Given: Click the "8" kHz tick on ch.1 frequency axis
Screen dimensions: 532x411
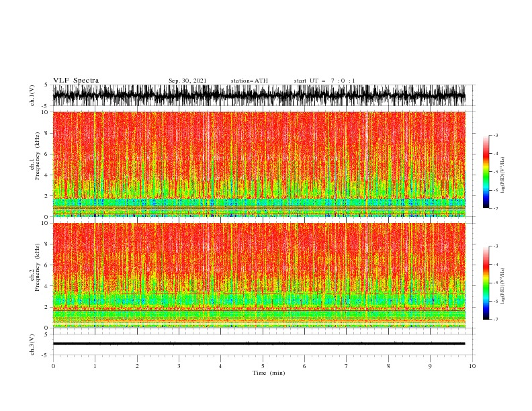Looking at the screenshot, I should pos(46,133).
